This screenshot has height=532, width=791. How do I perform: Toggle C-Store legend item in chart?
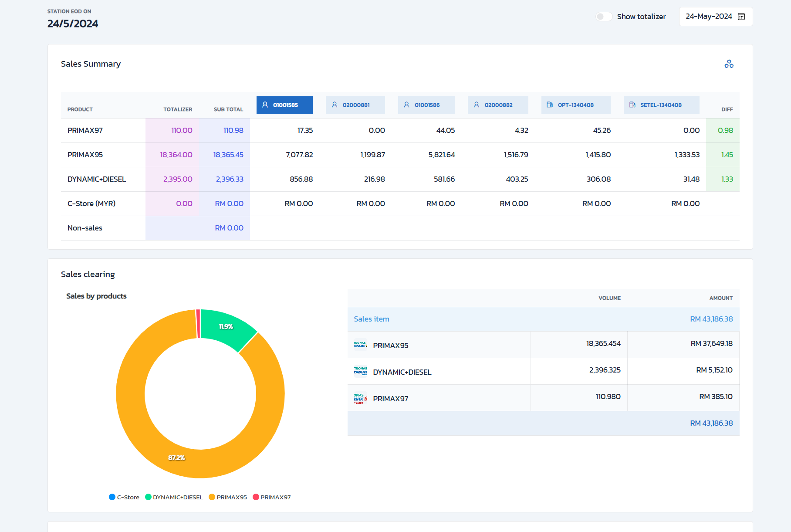point(124,497)
